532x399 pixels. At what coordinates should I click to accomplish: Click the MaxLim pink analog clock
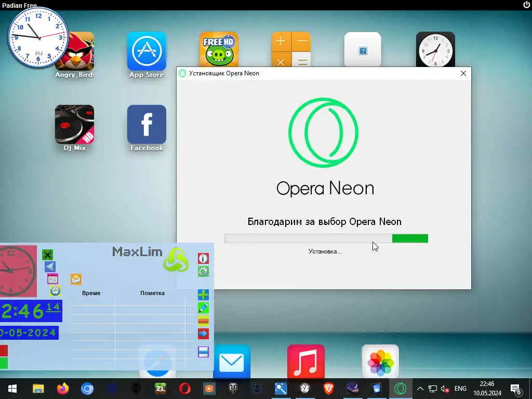tap(18, 271)
